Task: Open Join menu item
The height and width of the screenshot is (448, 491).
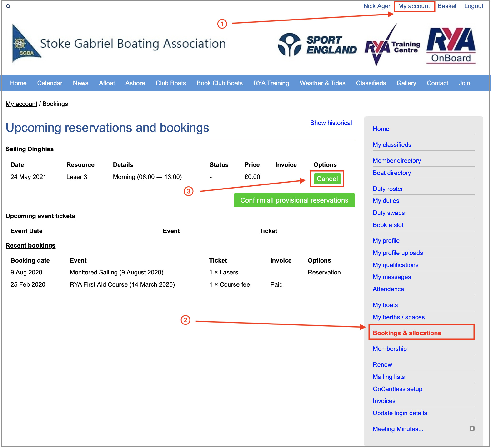Action: point(464,83)
